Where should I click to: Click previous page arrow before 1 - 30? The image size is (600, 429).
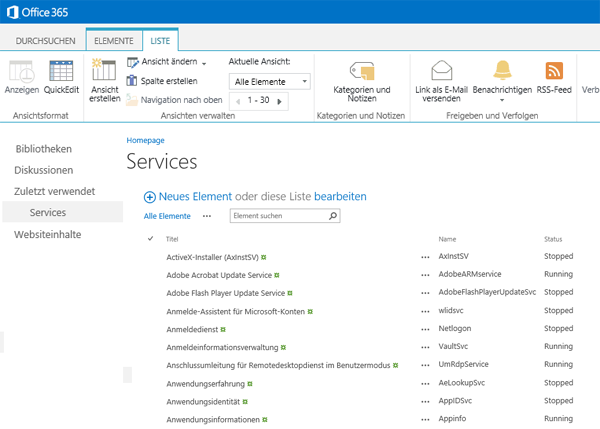238,101
